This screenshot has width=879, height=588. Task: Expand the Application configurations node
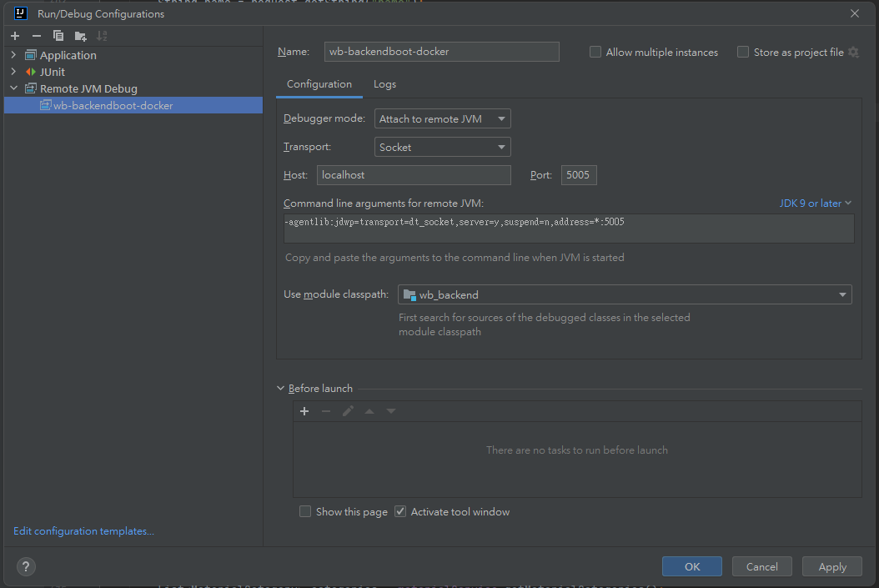[14, 55]
